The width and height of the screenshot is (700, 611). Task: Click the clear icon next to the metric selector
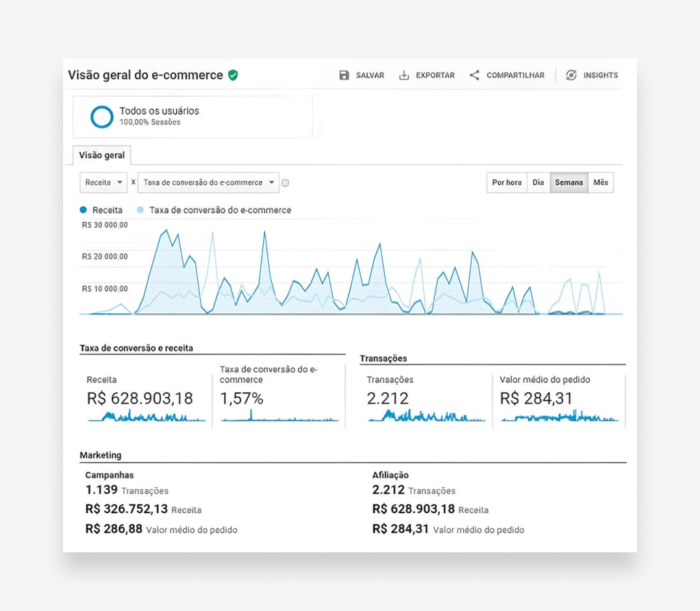tap(285, 183)
